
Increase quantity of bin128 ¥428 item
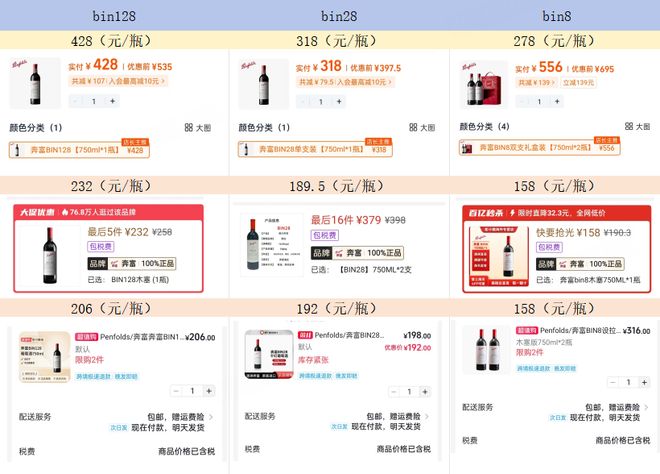(x=112, y=101)
